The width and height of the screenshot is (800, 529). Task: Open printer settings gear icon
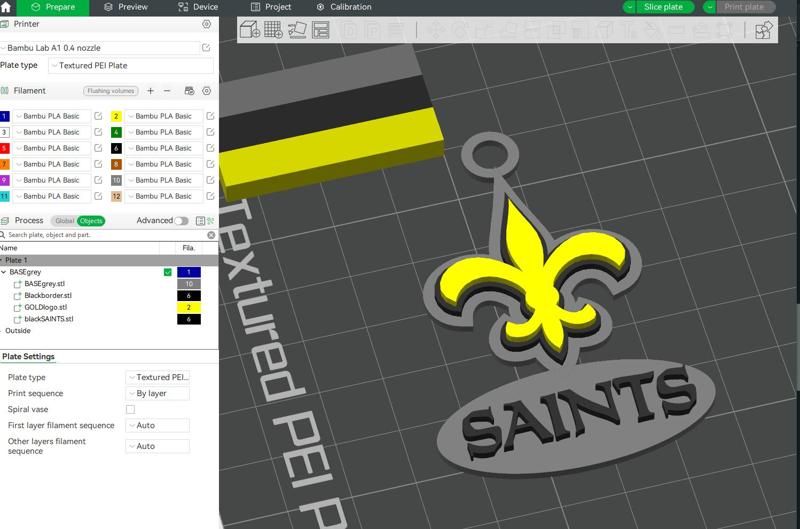[207, 24]
